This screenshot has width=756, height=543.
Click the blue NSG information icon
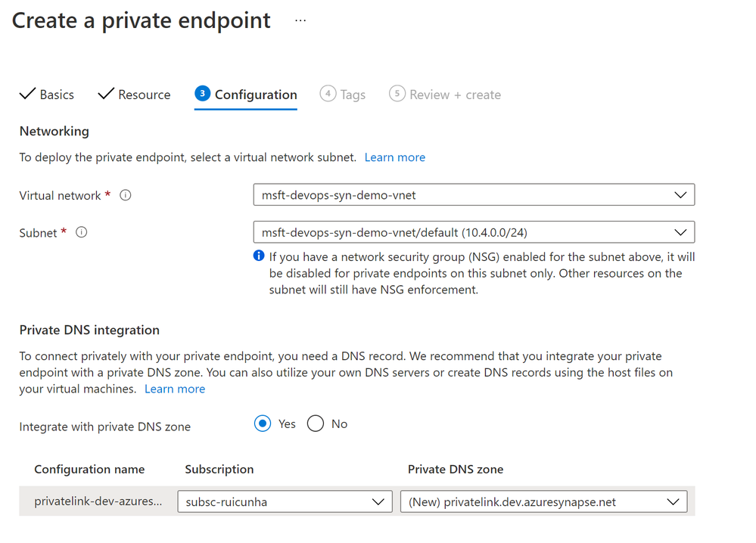tap(259, 256)
